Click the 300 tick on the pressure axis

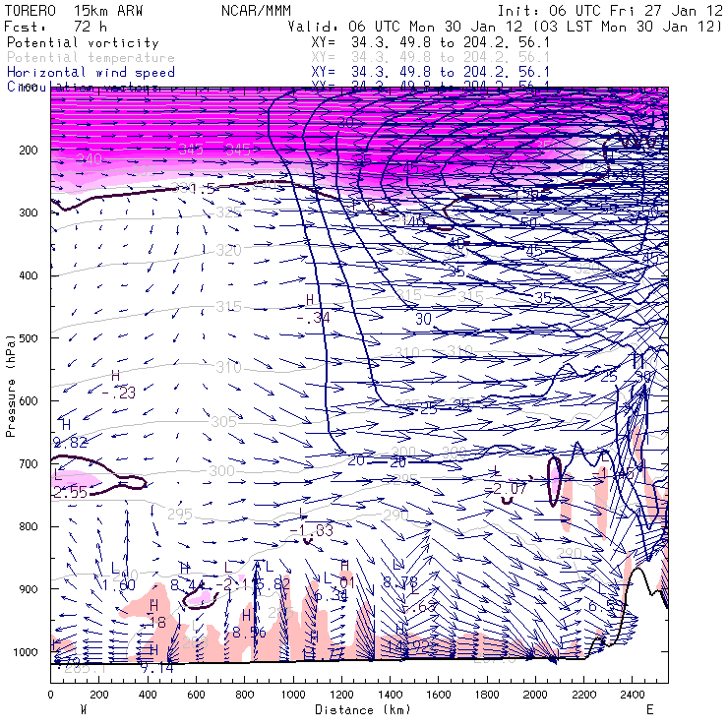pyautogui.click(x=29, y=212)
